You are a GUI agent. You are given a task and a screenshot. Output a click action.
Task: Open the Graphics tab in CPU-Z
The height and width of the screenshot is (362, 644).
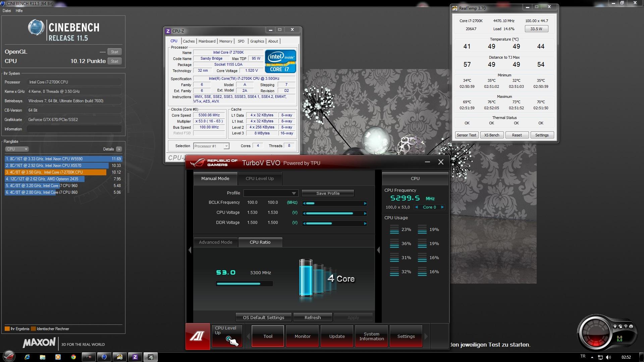[x=257, y=41]
